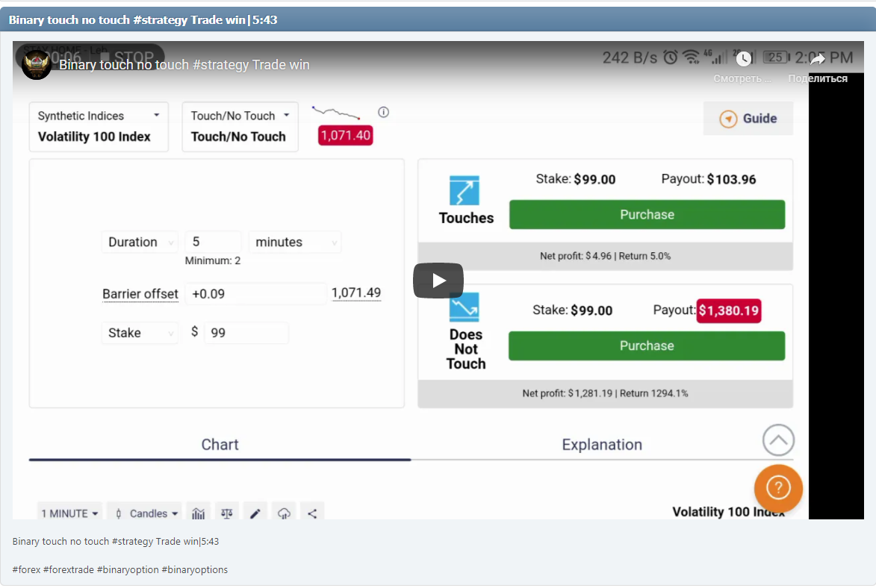Click the scroll-up chevron circle icon
This screenshot has height=588, width=876.
[778, 440]
